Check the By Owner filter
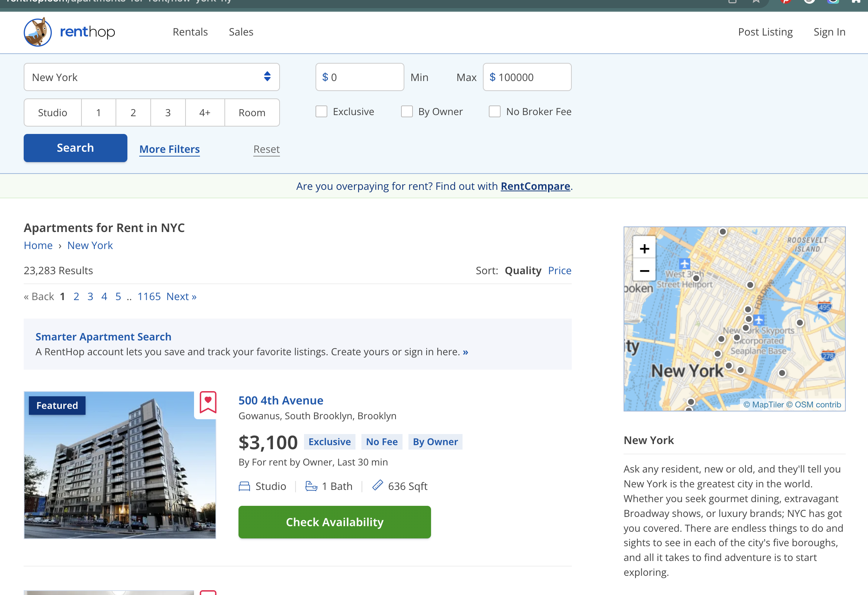Image resolution: width=868 pixels, height=595 pixels. (407, 111)
